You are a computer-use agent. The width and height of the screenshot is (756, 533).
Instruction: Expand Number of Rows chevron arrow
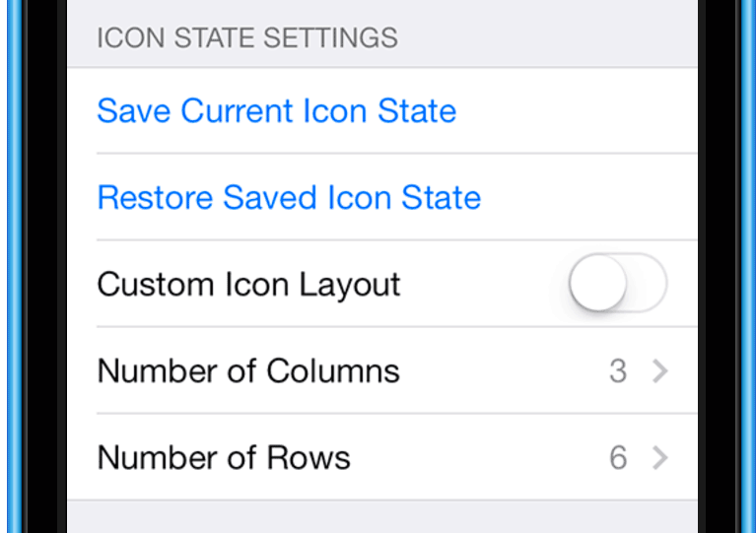(660, 457)
